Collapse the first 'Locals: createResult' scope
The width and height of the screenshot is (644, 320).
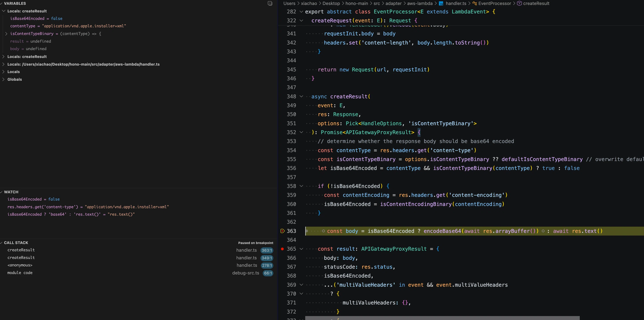[4, 11]
